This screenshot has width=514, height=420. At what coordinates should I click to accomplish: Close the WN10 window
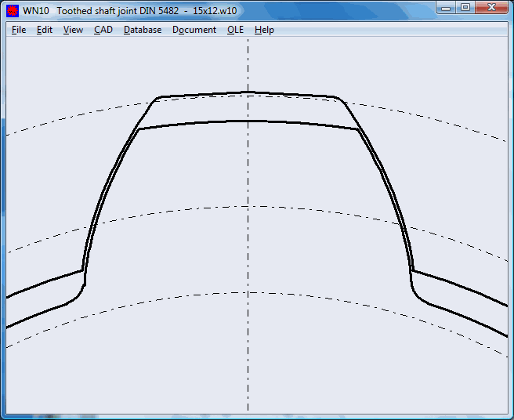pyautogui.click(x=491, y=8)
